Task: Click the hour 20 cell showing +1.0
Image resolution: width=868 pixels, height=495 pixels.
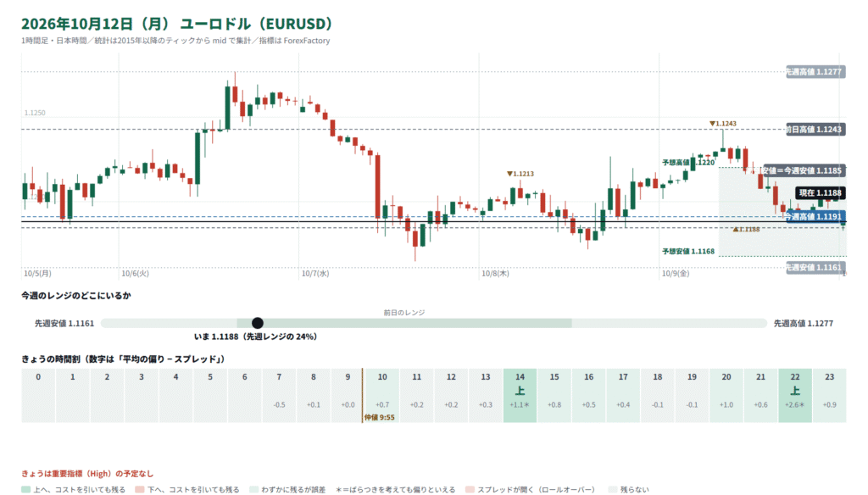Action: 726,395
